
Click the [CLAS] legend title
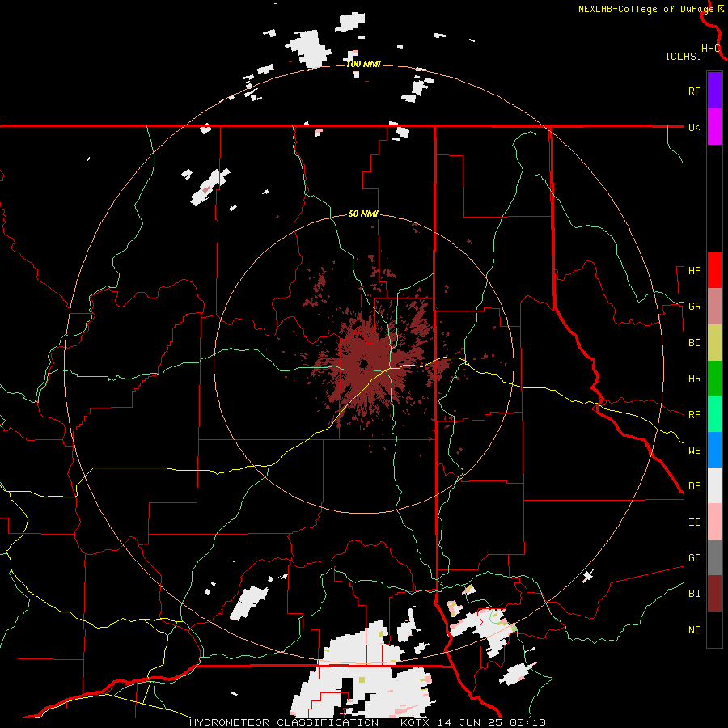coord(683,57)
